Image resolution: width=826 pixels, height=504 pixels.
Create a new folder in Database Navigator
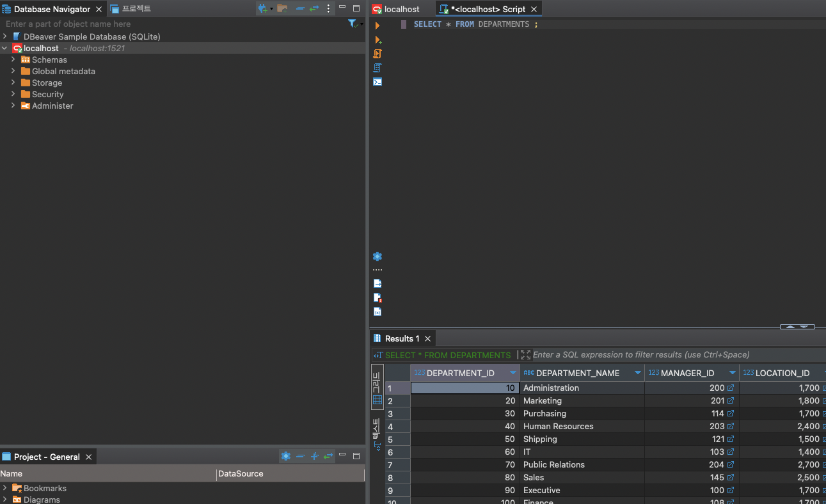coord(282,9)
